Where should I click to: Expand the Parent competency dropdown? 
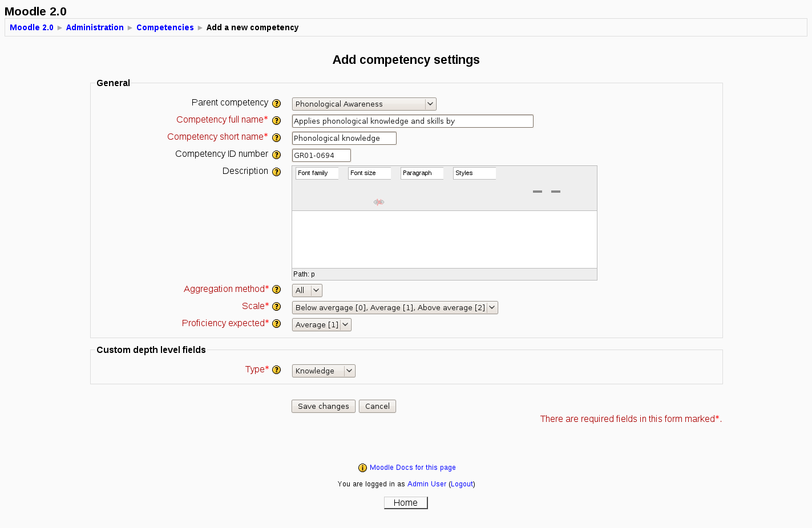[364, 104]
